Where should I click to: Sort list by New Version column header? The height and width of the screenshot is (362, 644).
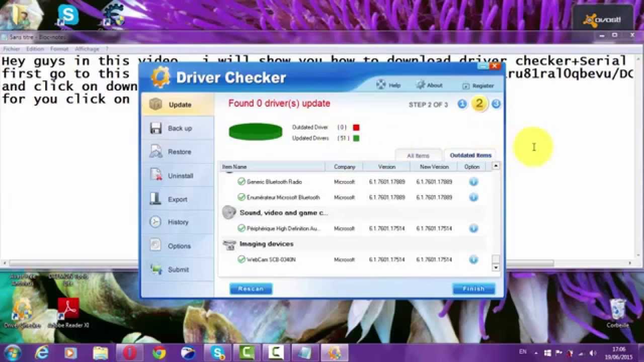tap(434, 167)
